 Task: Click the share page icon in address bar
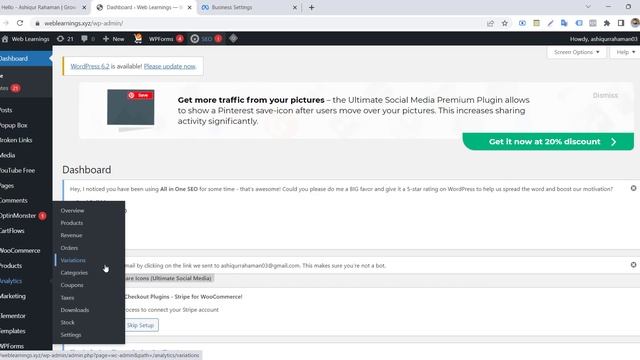490,23
